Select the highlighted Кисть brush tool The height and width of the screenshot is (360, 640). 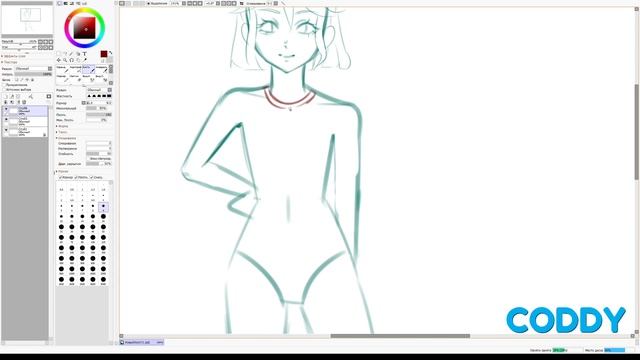click(89, 69)
